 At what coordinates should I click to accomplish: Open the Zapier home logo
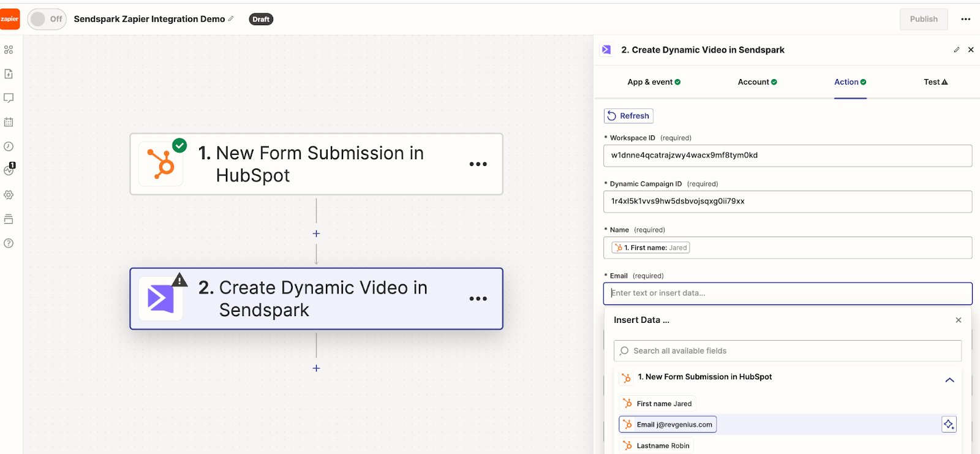[10, 19]
